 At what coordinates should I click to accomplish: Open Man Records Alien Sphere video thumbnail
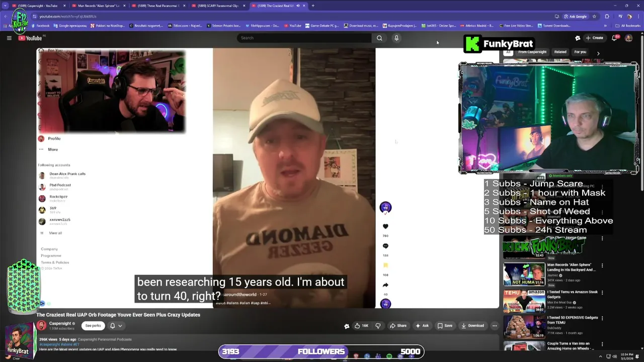[x=524, y=274]
